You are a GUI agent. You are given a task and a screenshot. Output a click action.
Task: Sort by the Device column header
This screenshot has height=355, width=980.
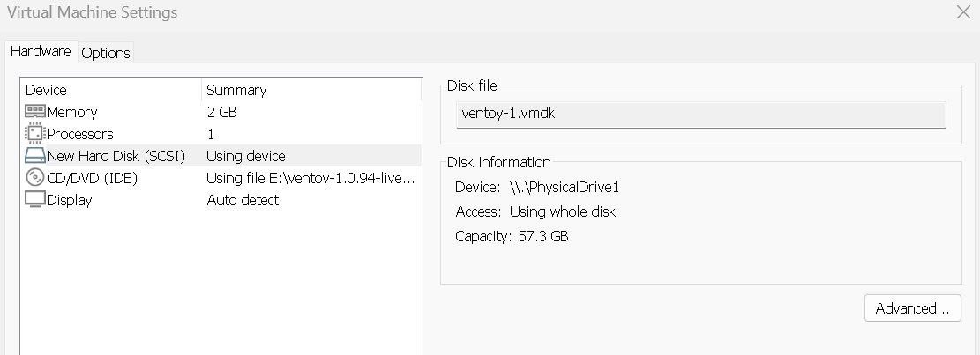click(46, 90)
